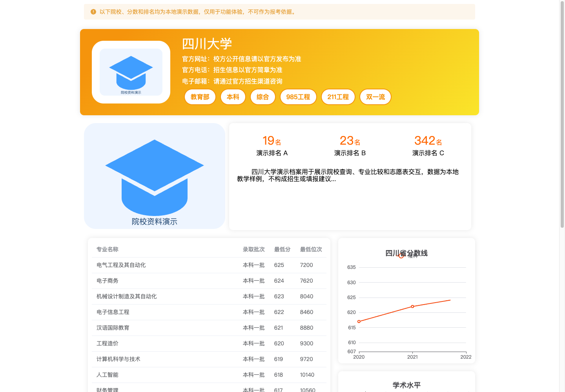The height and width of the screenshot is (392, 565).
Task: Click the 8040 rank cell
Action: point(306,296)
